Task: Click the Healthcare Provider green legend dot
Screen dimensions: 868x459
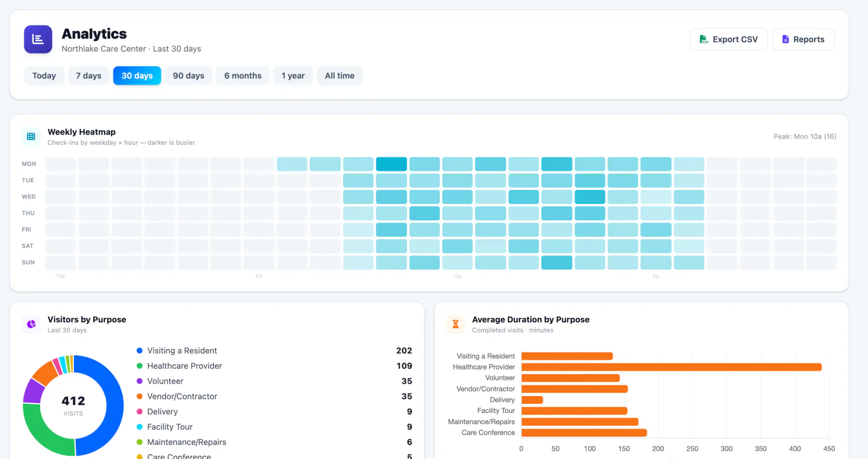Action: pos(139,366)
